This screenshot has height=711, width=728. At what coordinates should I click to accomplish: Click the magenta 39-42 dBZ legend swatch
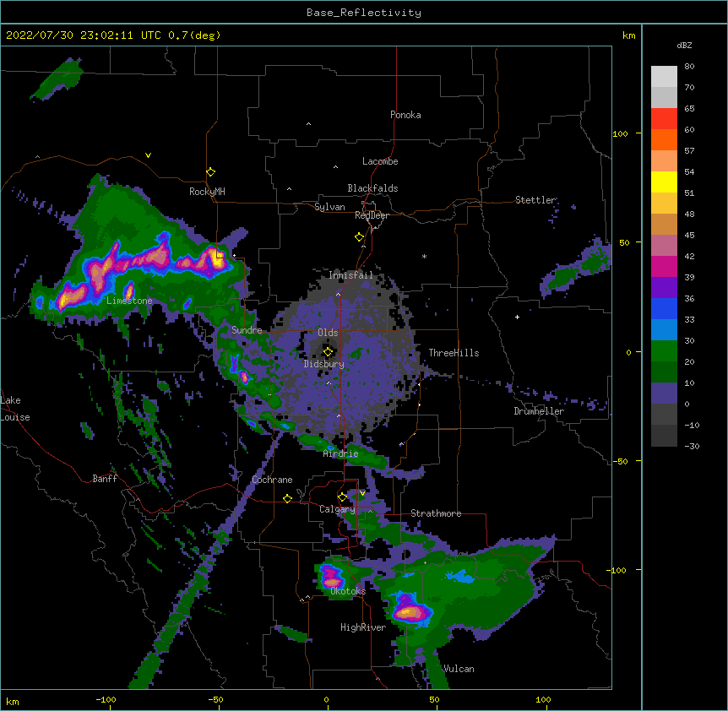coord(664,266)
